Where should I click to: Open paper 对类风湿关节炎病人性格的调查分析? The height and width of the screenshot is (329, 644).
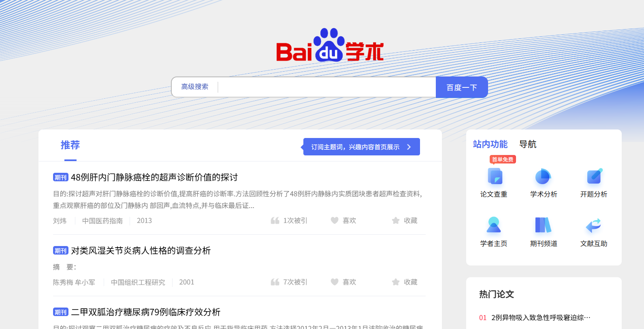tap(141, 250)
